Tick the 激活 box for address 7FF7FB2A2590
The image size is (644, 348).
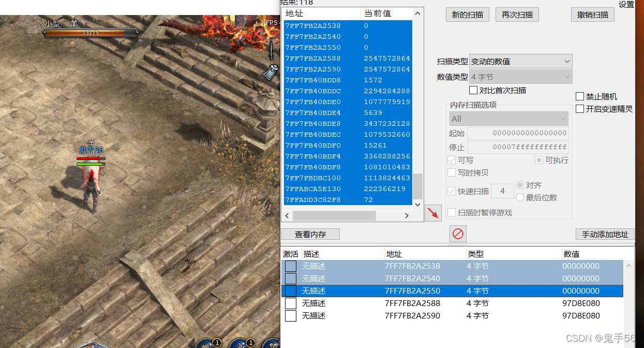pyautogui.click(x=291, y=316)
